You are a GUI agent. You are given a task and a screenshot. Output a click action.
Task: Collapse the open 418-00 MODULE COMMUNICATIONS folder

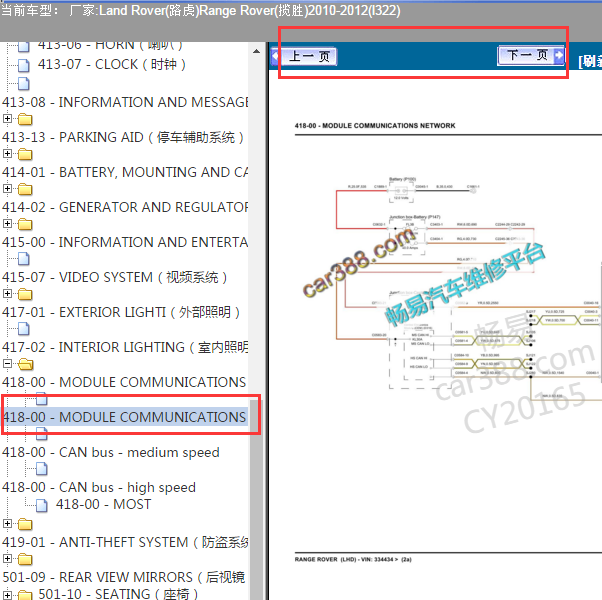click(7, 364)
